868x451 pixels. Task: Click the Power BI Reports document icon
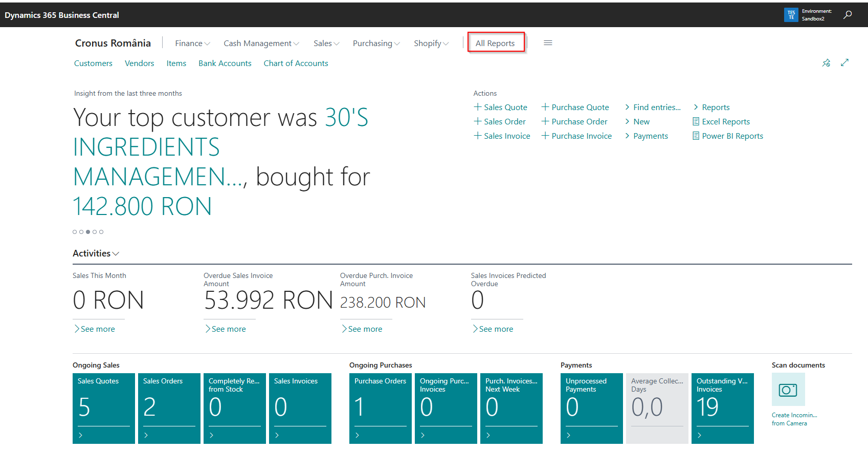(x=696, y=136)
